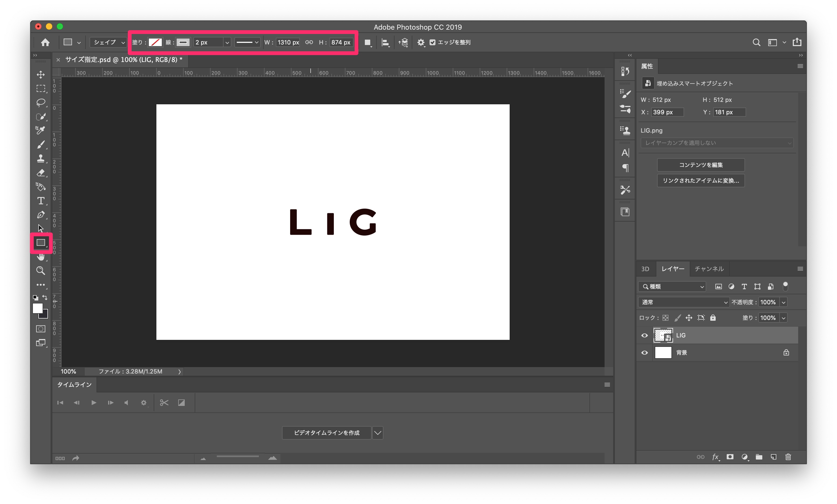Click the search magnifier icon
Viewport: 837px width, 504px height.
coord(756,42)
